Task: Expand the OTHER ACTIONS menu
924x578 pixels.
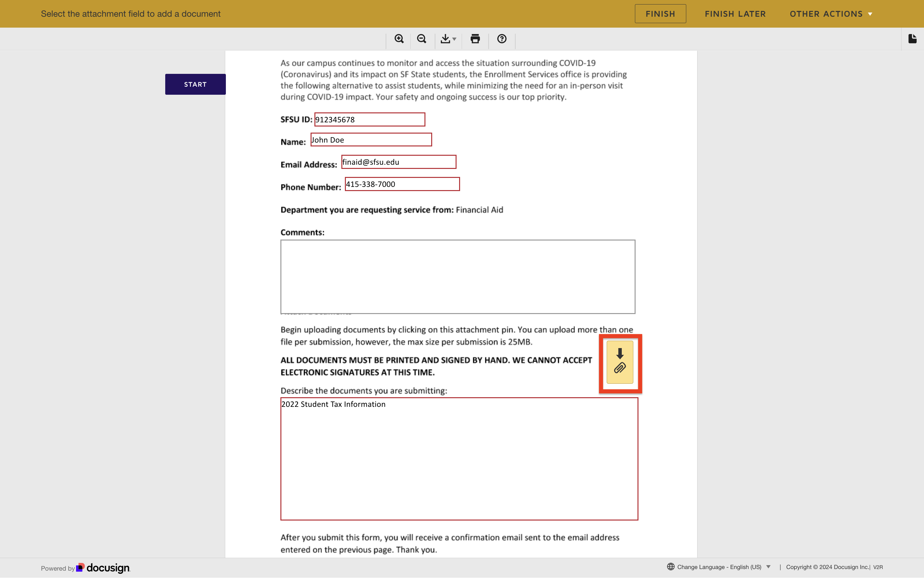Action: pyautogui.click(x=831, y=14)
